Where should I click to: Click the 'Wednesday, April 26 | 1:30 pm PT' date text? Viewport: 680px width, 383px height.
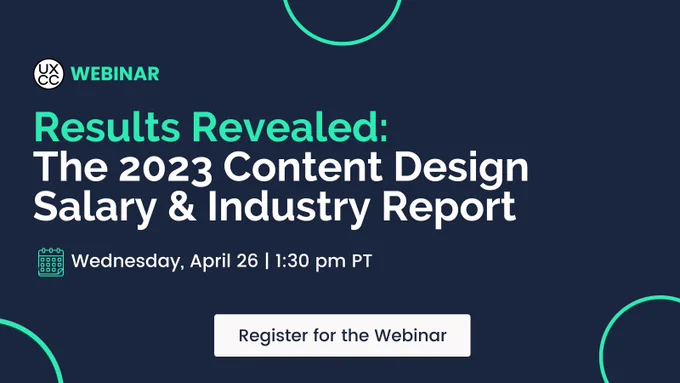click(222, 261)
